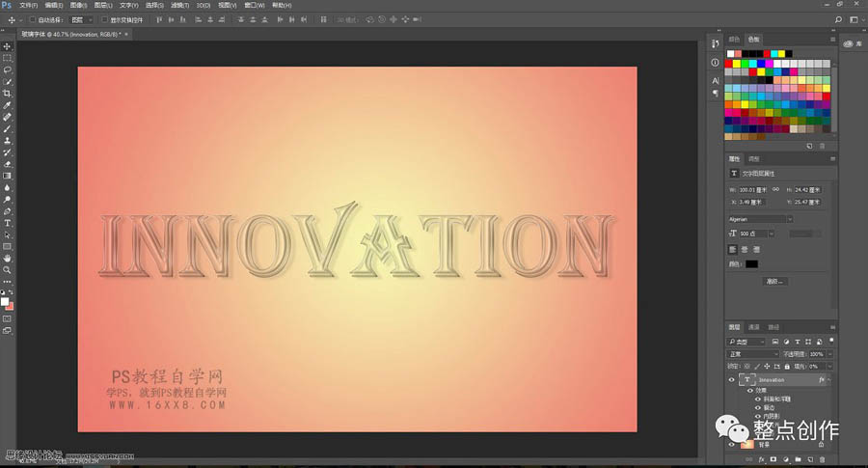Select the Clone Stamp tool
The height and width of the screenshot is (468, 868).
pyautogui.click(x=7, y=141)
